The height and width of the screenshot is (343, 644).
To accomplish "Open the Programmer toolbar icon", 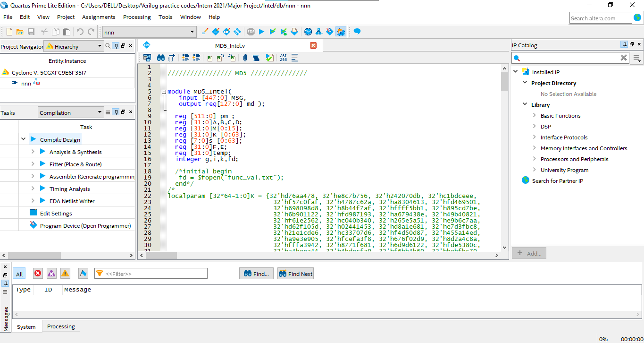I will tap(330, 32).
